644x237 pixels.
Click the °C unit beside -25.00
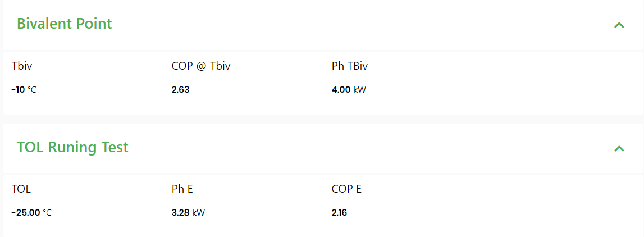click(47, 213)
